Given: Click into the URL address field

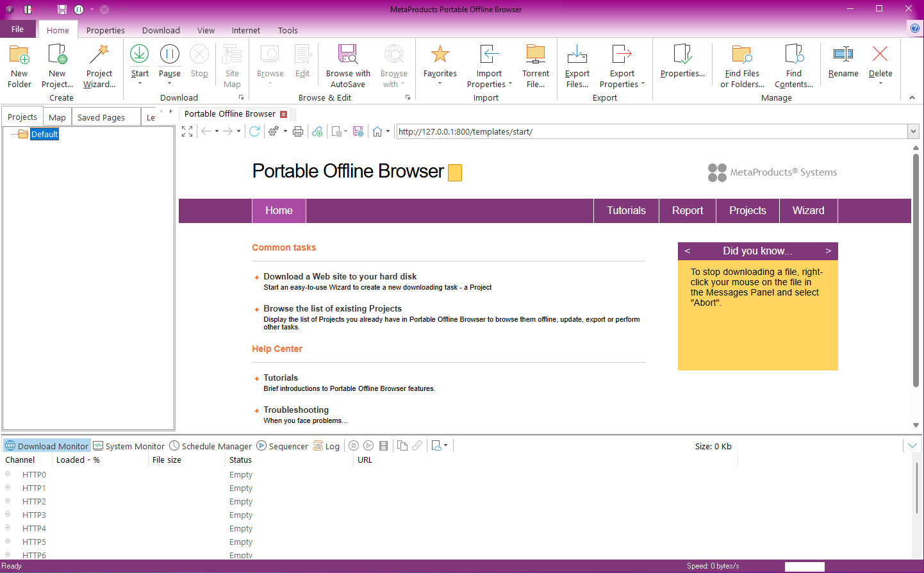Looking at the screenshot, I should tap(652, 131).
